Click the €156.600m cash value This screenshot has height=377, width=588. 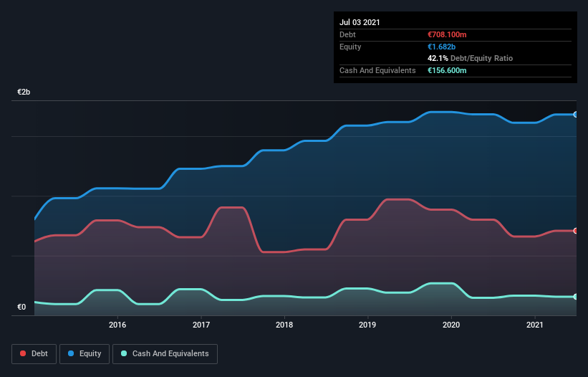point(447,70)
